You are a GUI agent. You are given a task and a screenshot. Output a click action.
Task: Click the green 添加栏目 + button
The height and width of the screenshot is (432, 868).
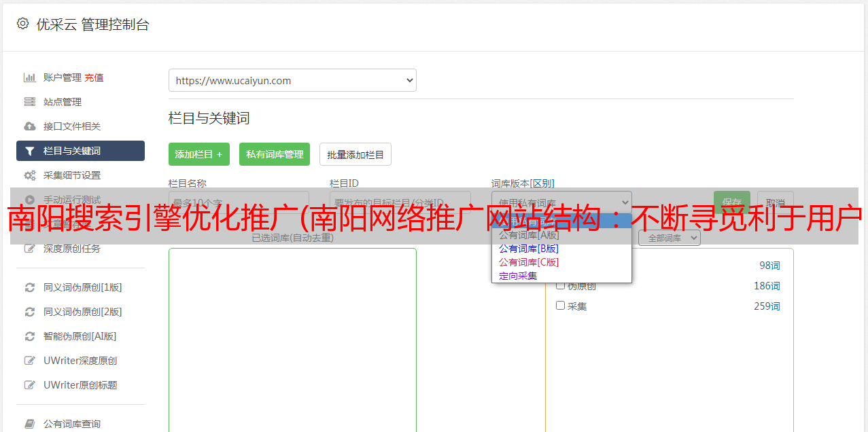coord(199,154)
